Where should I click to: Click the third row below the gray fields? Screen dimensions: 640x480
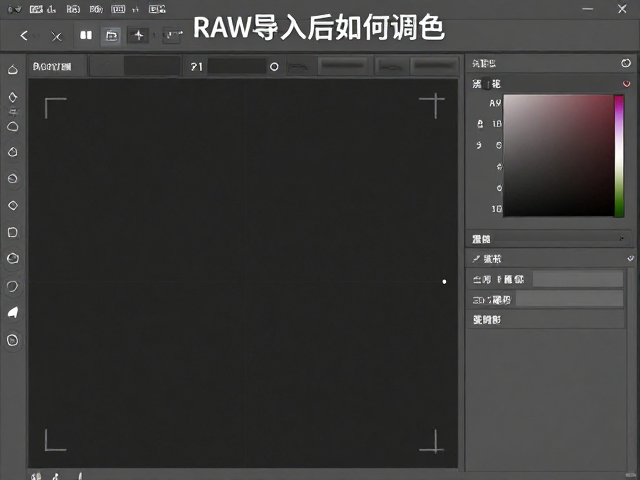546,320
